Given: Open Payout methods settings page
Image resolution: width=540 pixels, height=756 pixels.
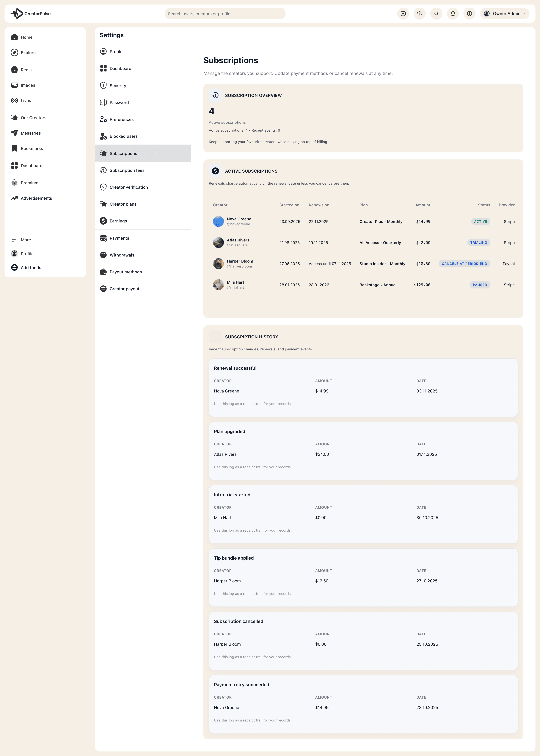Looking at the screenshot, I should [125, 272].
